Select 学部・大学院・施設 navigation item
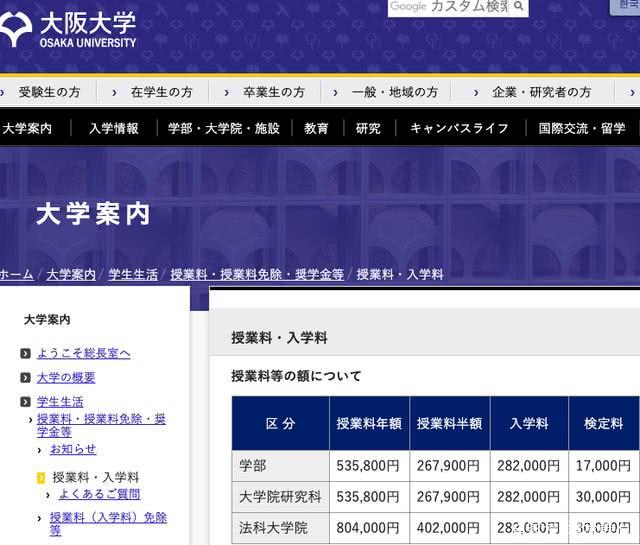This screenshot has height=545, width=640. click(224, 129)
